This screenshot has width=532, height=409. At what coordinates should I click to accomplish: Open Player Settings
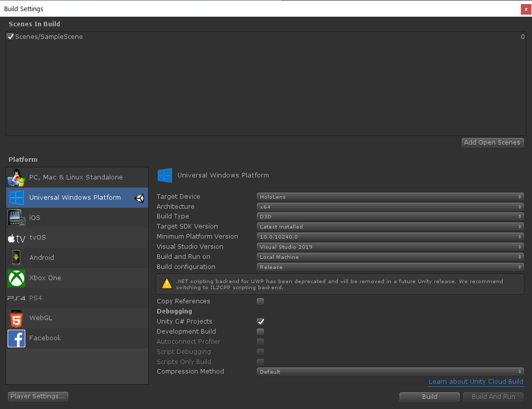(38, 396)
